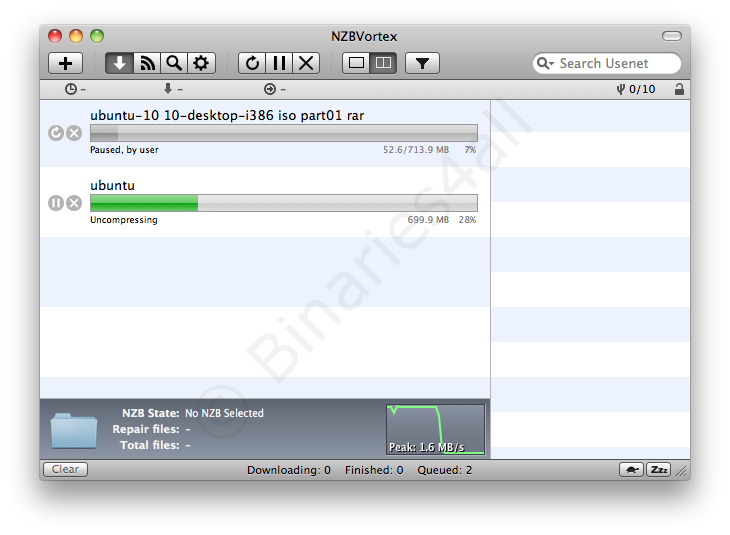Click the speed graph showing Peak 1.6 MB/s

tap(436, 429)
